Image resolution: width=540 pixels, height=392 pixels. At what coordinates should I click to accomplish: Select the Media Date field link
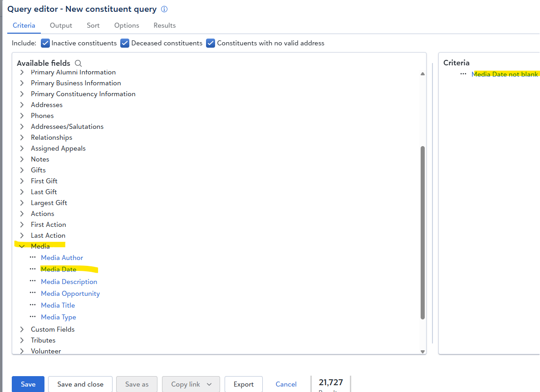(59, 269)
